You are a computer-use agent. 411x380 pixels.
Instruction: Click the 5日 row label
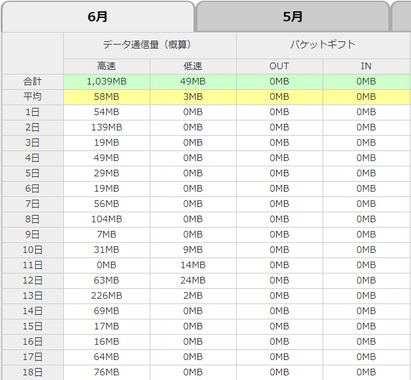tap(33, 174)
